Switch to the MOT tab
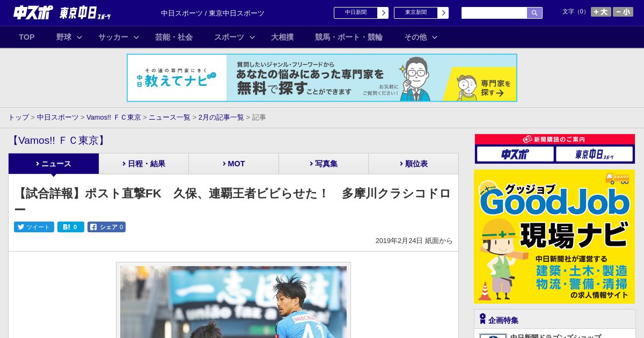 [x=234, y=164]
